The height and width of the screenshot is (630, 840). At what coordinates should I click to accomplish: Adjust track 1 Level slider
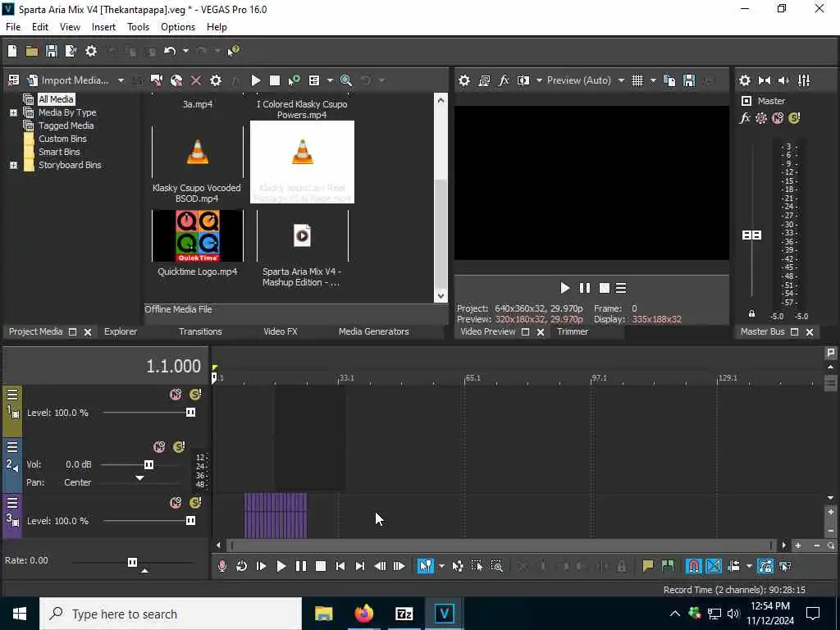190,413
